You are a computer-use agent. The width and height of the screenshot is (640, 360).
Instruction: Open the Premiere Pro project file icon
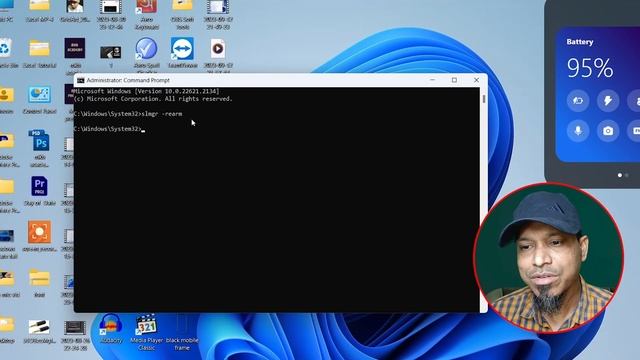(39, 187)
